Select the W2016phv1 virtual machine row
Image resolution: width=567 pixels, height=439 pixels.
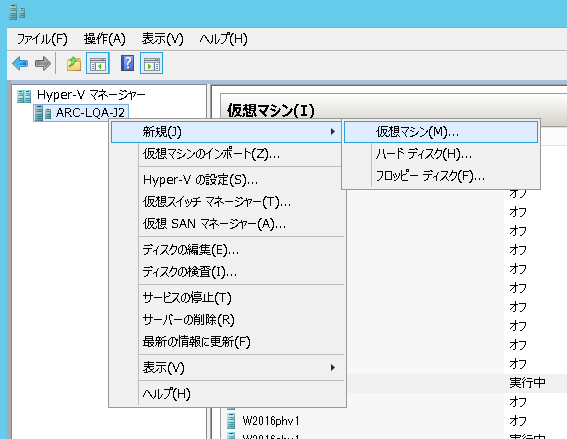pyautogui.click(x=394, y=421)
